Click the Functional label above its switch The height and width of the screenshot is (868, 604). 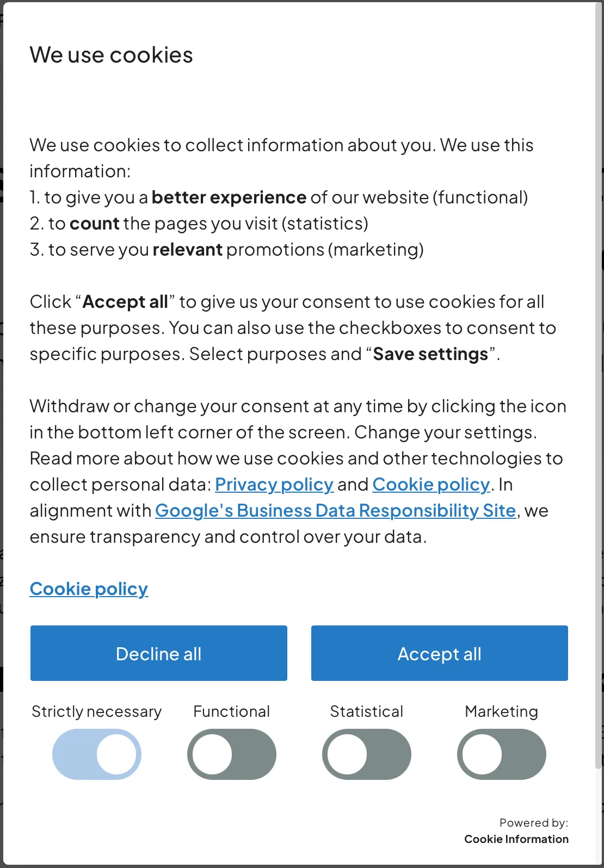[x=231, y=711]
